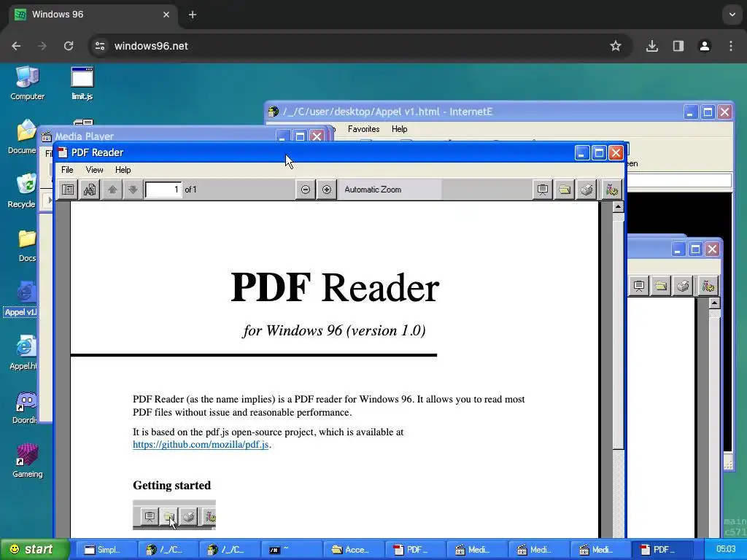Open the browser profile icon
Screen dimensions: 747x560
click(x=705, y=46)
